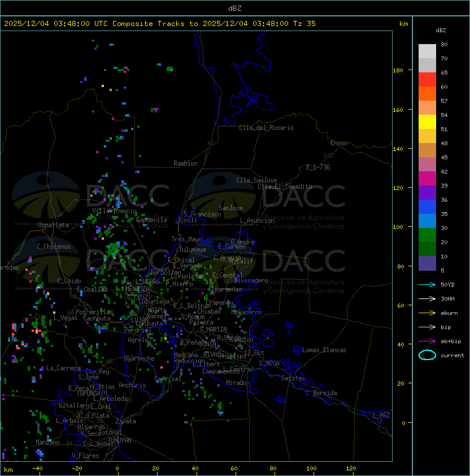Select the 'Villavicencio' place name

[x=114, y=211]
